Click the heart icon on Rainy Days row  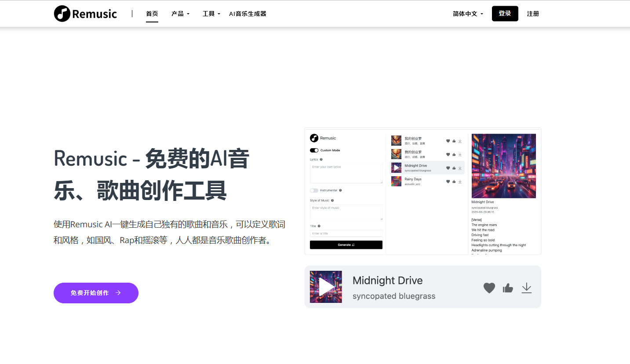point(448,182)
